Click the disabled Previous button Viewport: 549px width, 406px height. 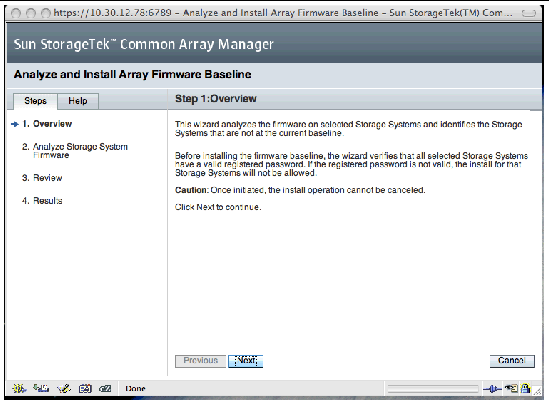200,361
